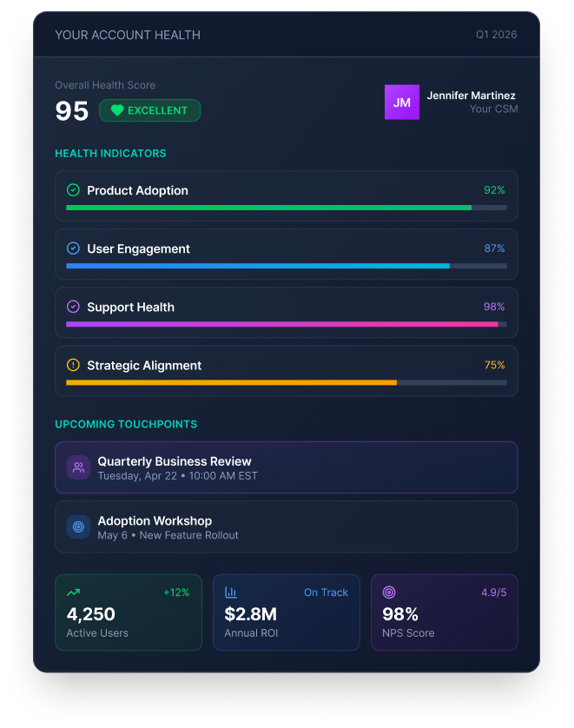
Task: Click the Q1 2026 period label
Action: pyautogui.click(x=497, y=35)
